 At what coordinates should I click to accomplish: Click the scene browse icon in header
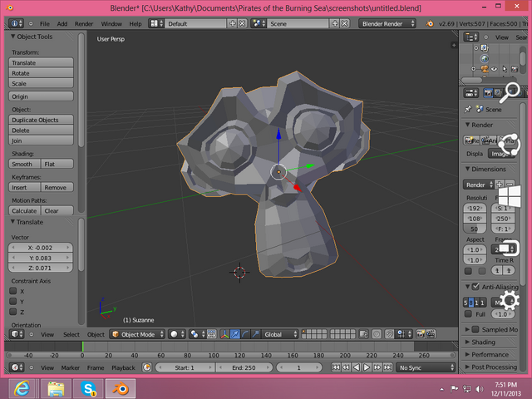pos(259,23)
